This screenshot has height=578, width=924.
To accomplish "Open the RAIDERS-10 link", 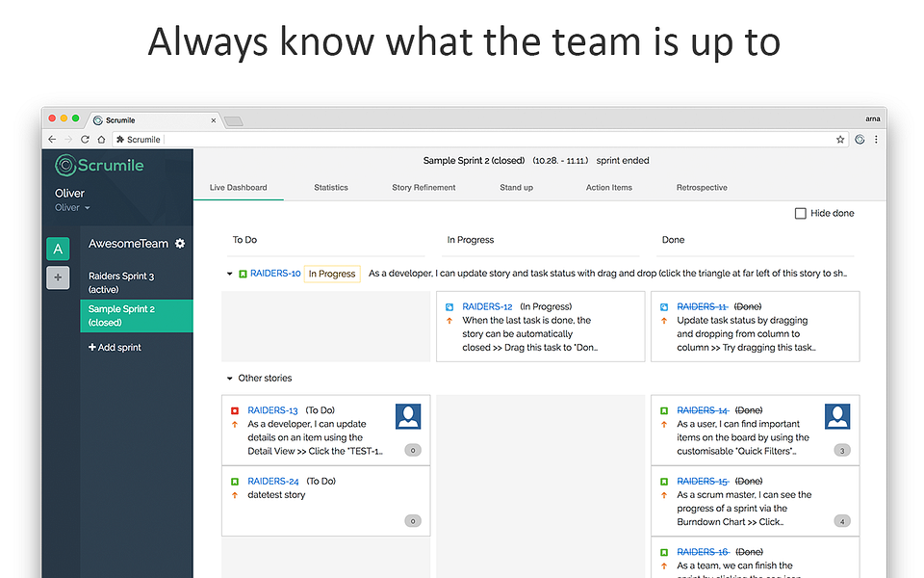I will pyautogui.click(x=275, y=273).
